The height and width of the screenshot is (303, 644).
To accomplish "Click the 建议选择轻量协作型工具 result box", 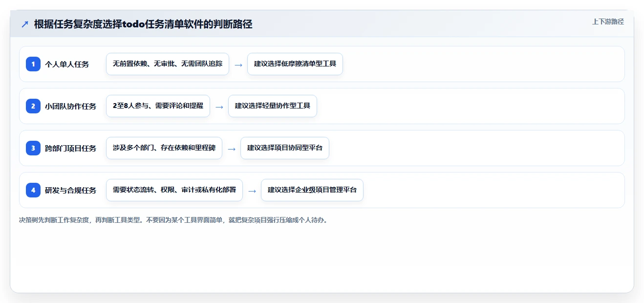I will pos(273,106).
